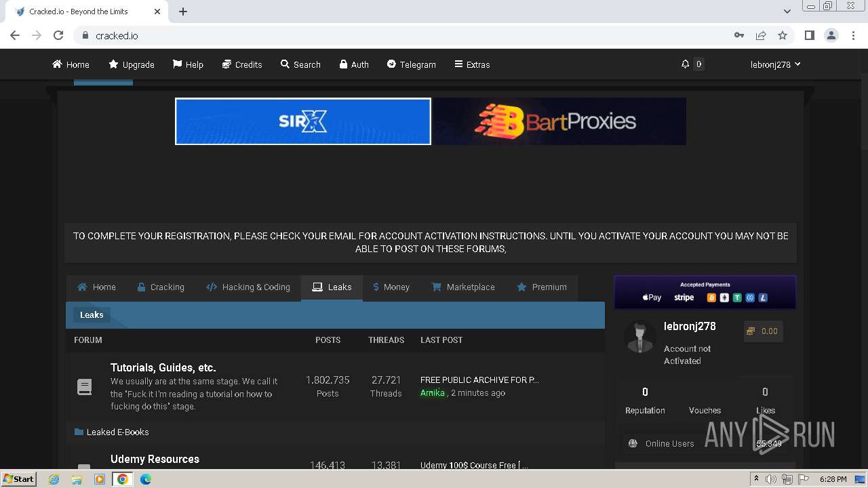Open the Help page
Image resolution: width=868 pixels, height=488 pixels.
188,64
